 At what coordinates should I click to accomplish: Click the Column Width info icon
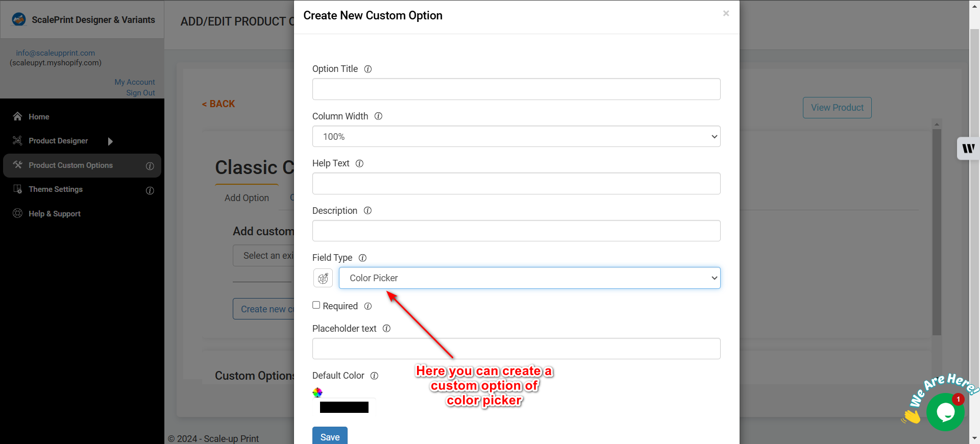point(378,116)
